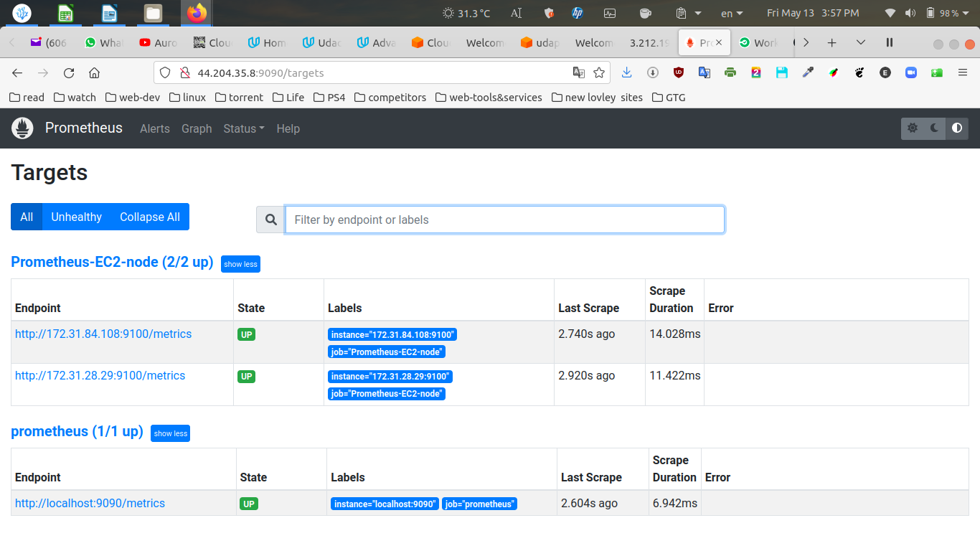
Task: Open the web-dev bookmarks folder
Action: (x=133, y=97)
